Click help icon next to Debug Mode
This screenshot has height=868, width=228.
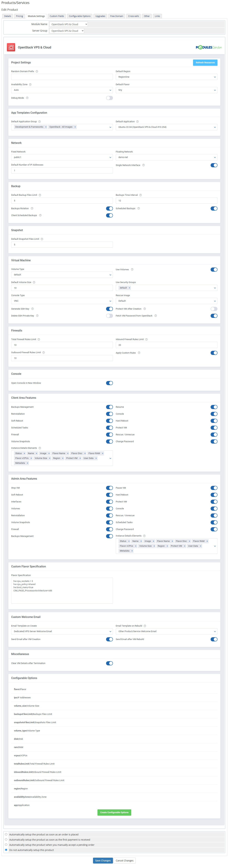pos(27,98)
